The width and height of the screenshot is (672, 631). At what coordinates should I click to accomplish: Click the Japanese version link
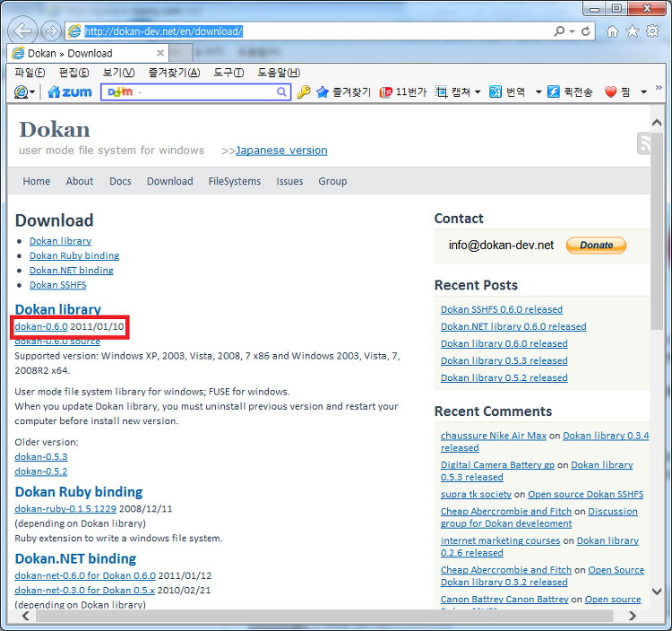click(281, 151)
